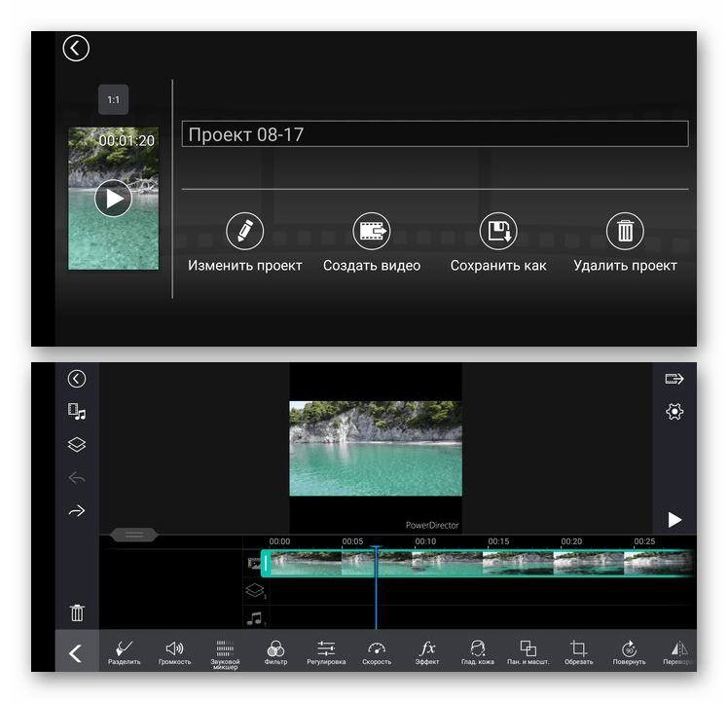
Task: Open the Обрезать crop tool
Action: (578, 652)
